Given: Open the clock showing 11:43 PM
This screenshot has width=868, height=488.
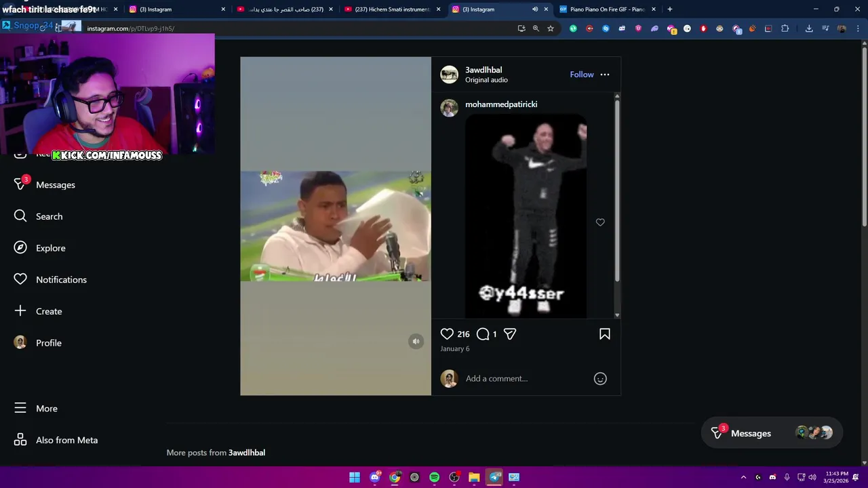Looking at the screenshot, I should click(836, 477).
